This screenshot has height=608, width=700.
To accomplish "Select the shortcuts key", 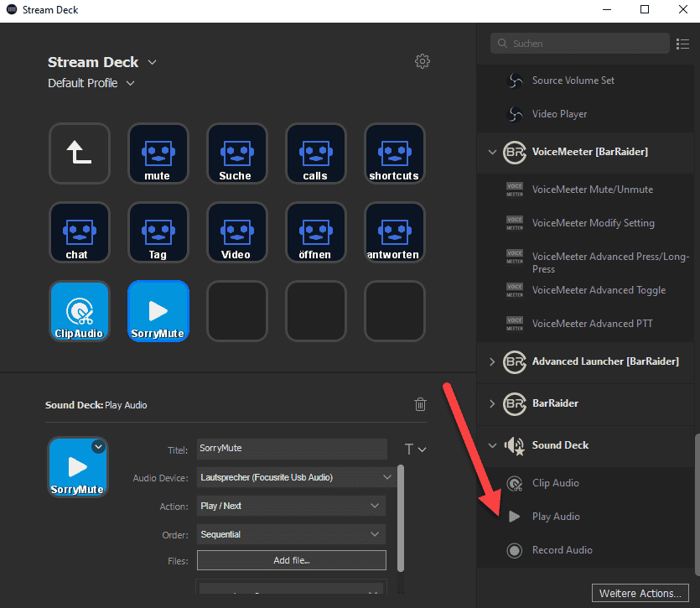I will coord(395,153).
